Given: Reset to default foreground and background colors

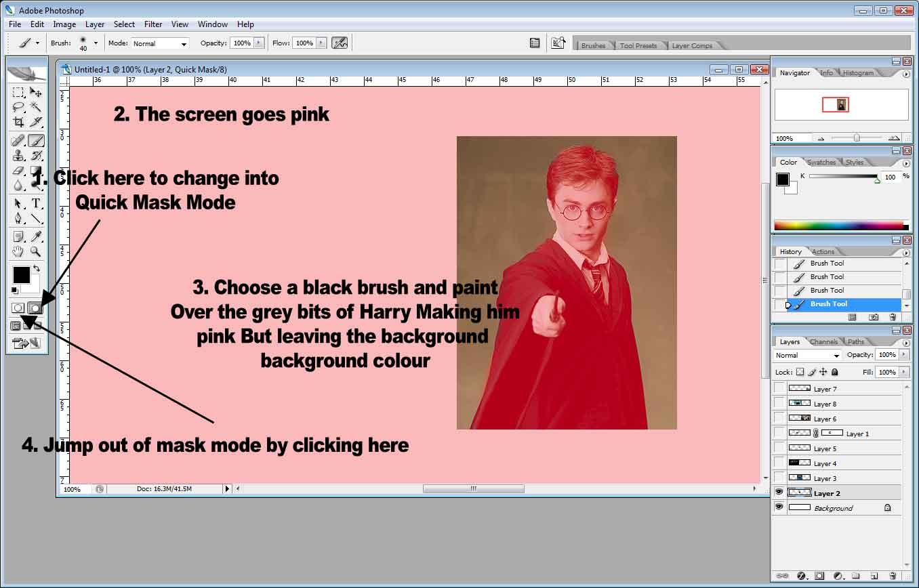Looking at the screenshot, I should 14,291.
